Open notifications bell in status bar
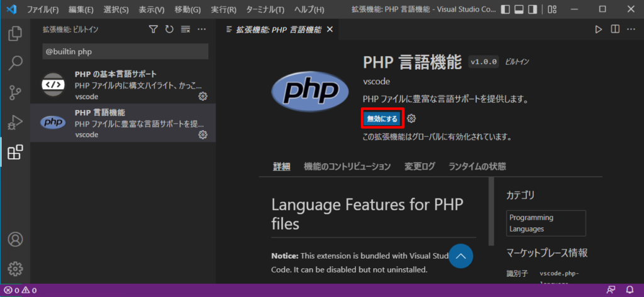 630,290
